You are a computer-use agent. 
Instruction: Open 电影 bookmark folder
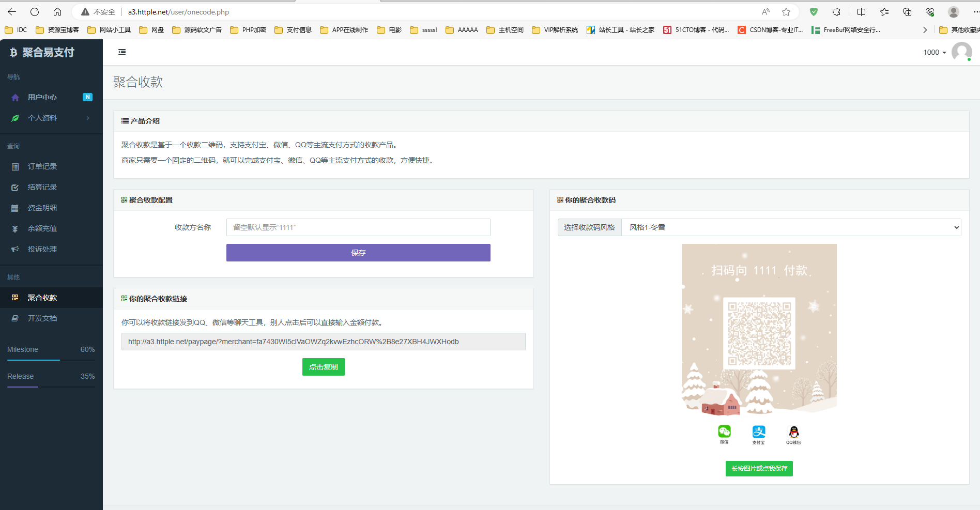click(x=389, y=30)
